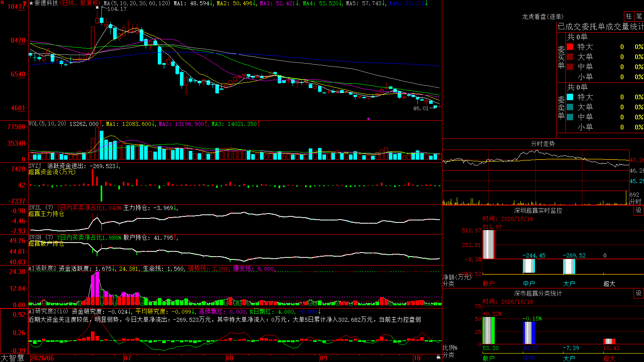Click the red 特大 buy-order color swatch
Viewport: 644px width, 362px height.
[x=570, y=47]
